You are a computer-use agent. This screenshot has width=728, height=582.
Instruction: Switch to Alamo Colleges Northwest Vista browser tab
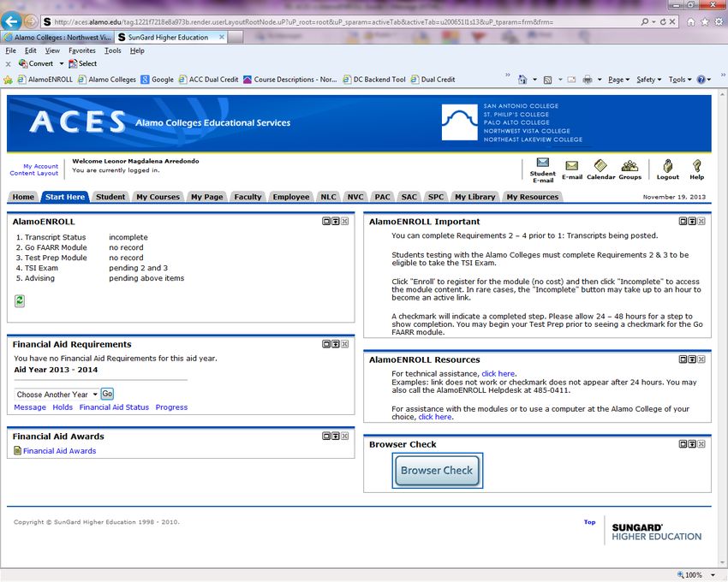click(x=57, y=37)
